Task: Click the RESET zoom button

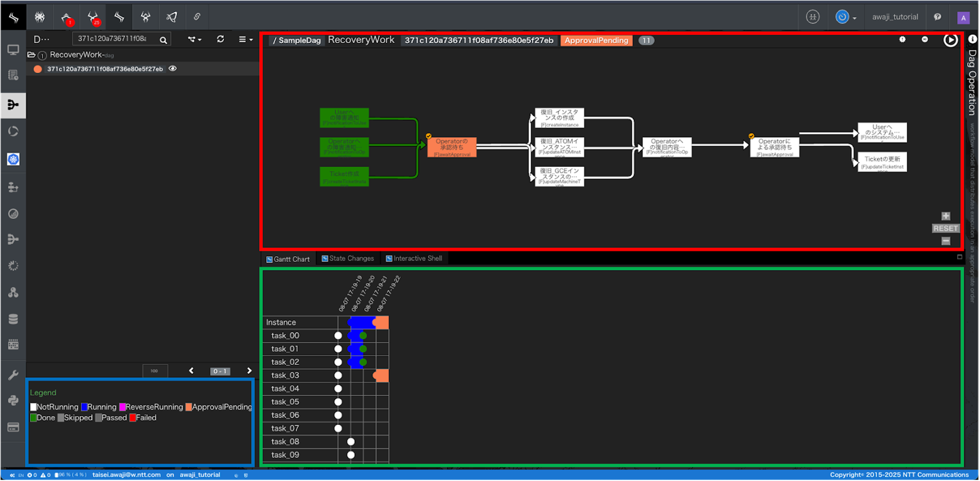Action: pos(945,229)
